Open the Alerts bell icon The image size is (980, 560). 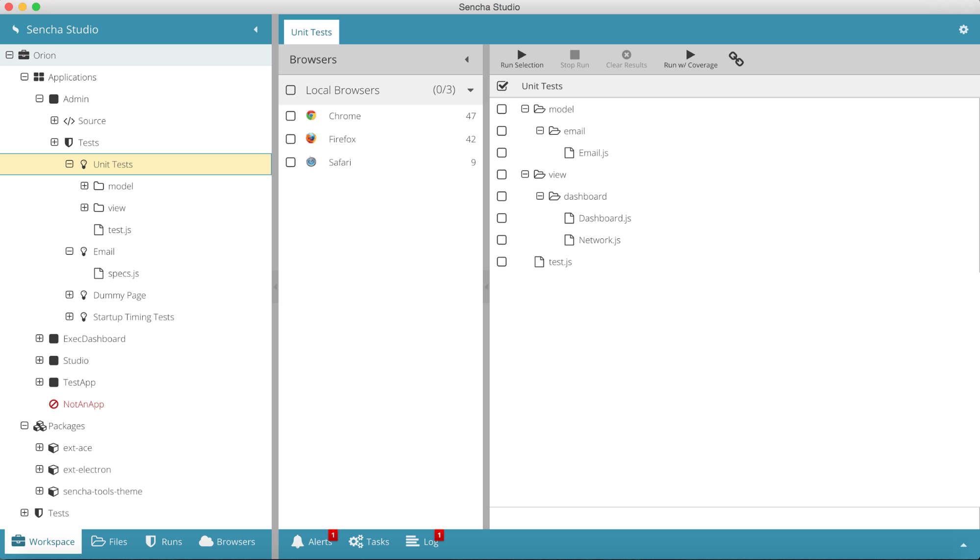click(x=298, y=541)
